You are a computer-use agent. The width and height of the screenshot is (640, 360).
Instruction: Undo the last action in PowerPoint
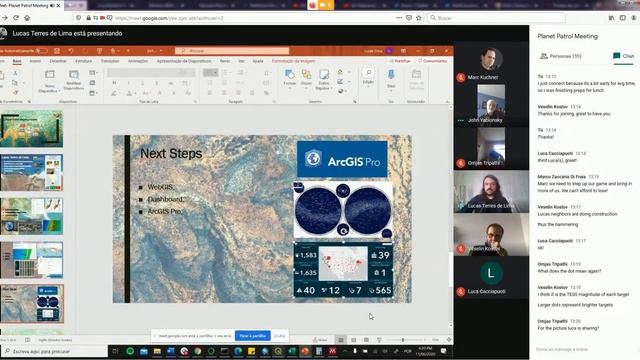click(71, 51)
